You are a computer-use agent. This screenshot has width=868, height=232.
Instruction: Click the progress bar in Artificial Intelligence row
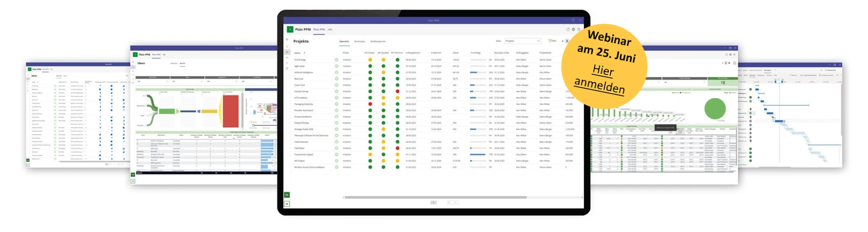coord(478,73)
